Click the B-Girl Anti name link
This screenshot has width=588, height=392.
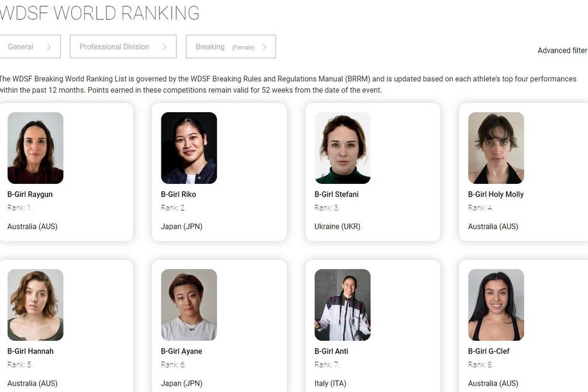[331, 351]
